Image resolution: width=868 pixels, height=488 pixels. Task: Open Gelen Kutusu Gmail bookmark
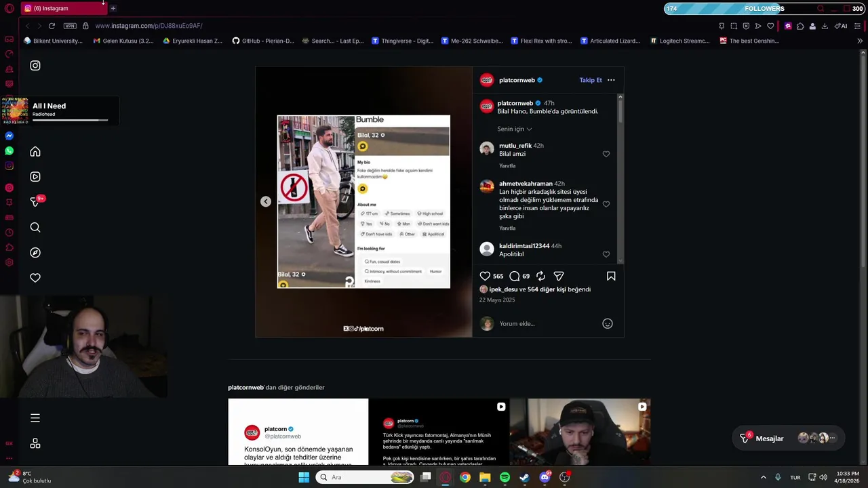123,41
